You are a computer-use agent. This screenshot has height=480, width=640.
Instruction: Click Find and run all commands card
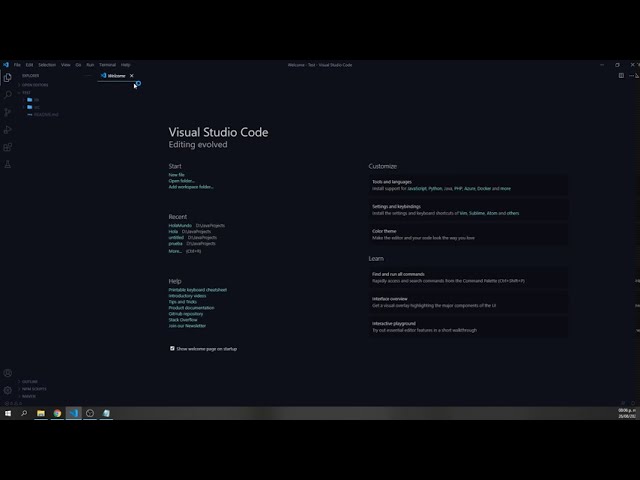tap(468, 278)
